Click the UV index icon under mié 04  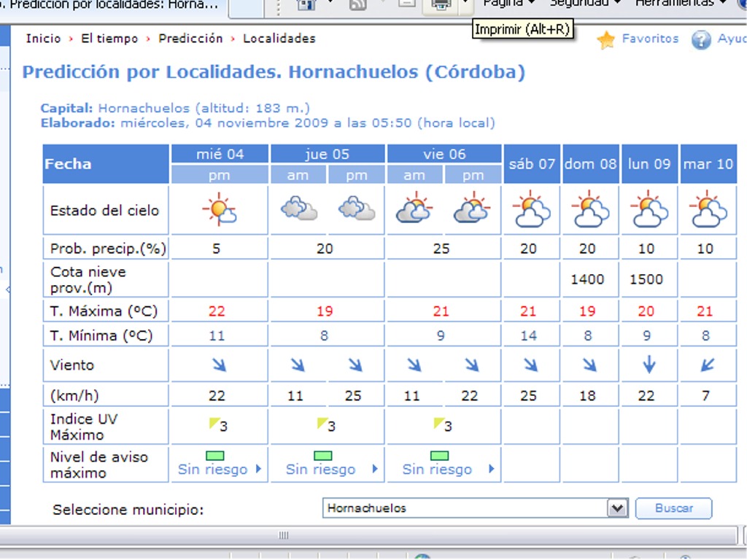click(x=214, y=423)
